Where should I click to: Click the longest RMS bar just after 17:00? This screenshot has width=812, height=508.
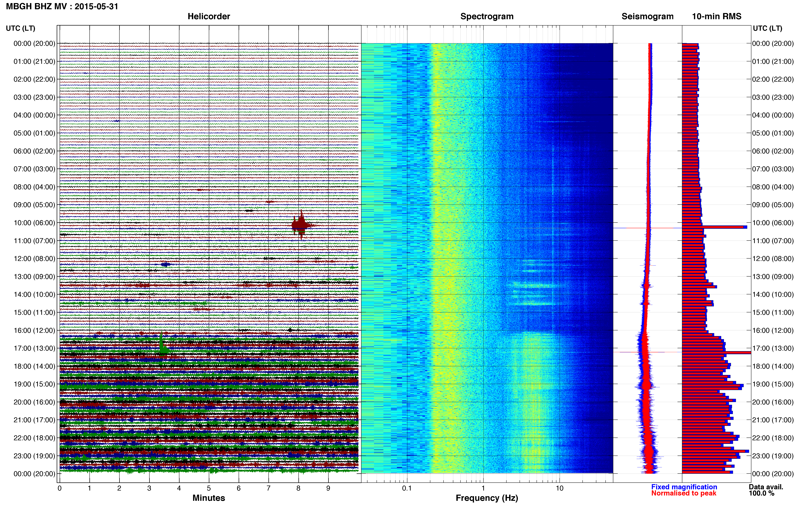716,352
